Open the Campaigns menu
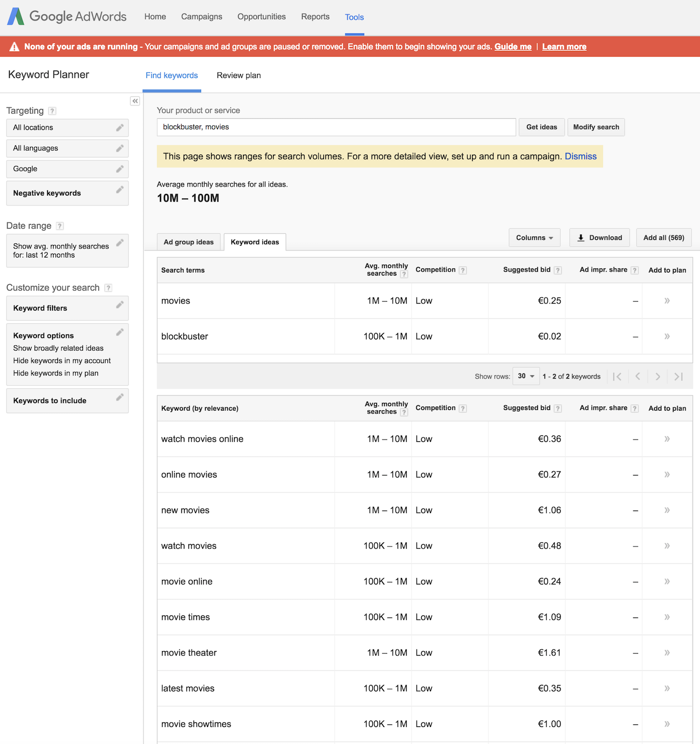The width and height of the screenshot is (700, 744). pyautogui.click(x=201, y=16)
